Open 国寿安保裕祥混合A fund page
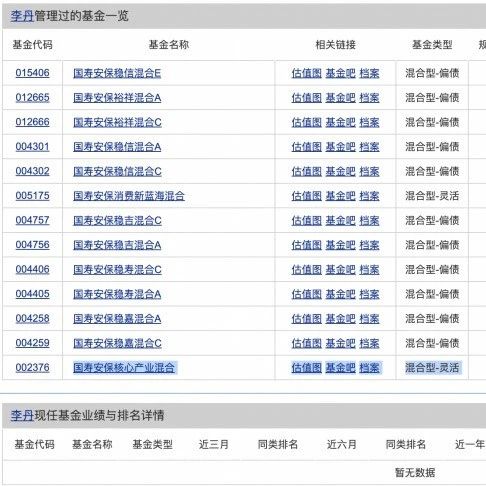 (x=117, y=98)
